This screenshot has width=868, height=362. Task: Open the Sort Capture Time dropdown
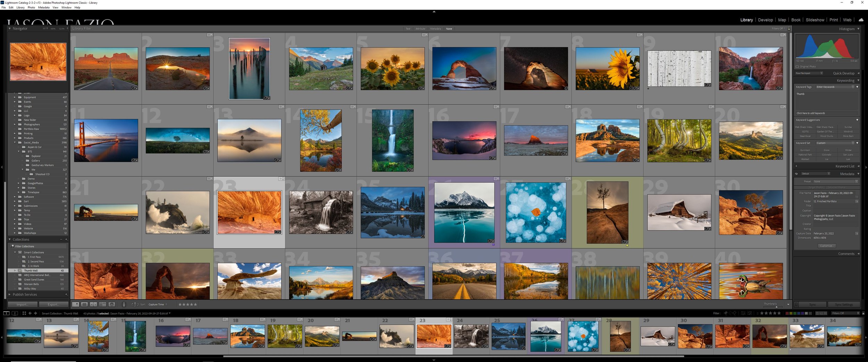pyautogui.click(x=158, y=304)
